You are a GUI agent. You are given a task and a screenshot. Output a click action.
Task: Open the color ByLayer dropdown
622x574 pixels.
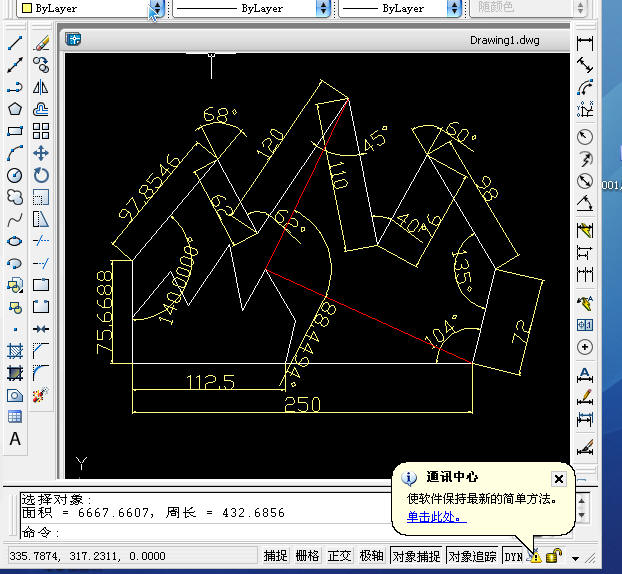point(157,8)
